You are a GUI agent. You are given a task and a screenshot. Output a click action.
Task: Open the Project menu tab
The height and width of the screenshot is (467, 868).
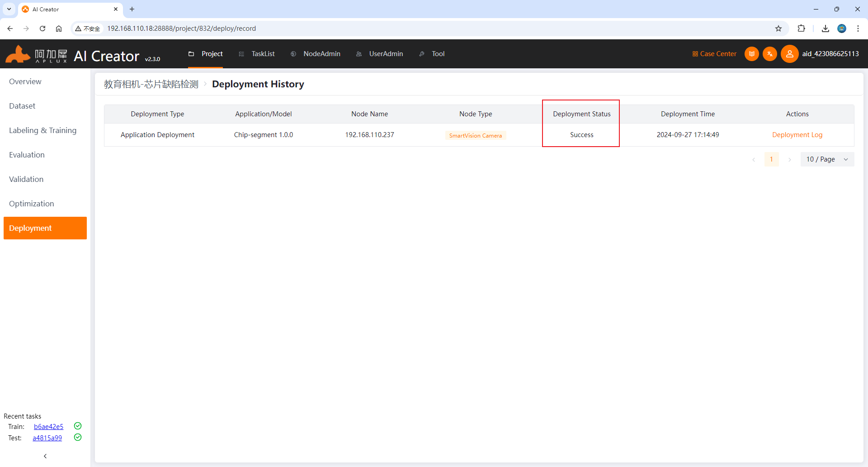tap(206, 54)
